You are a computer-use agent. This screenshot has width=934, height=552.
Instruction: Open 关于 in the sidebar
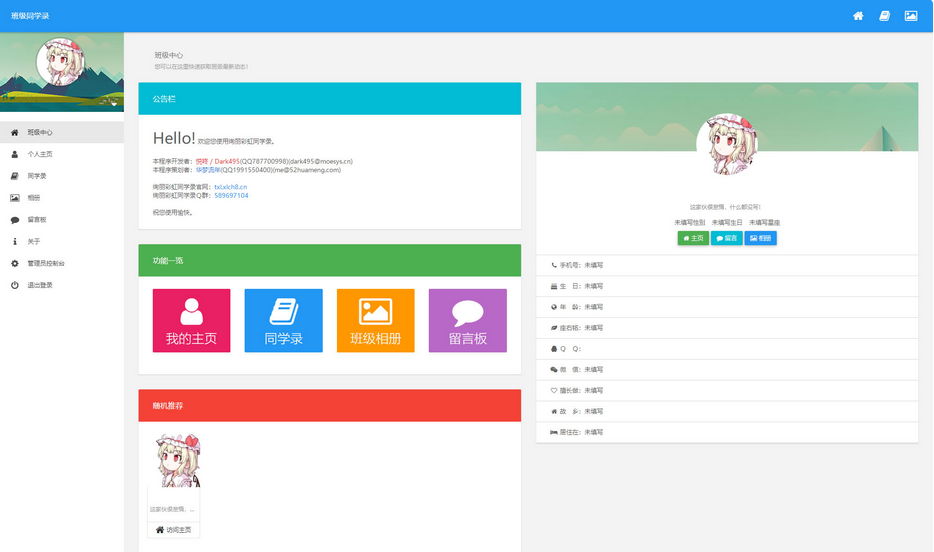coord(62,242)
